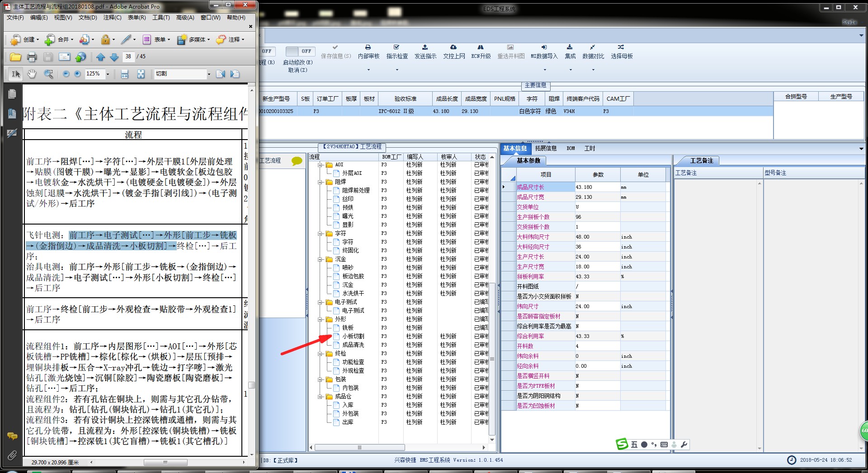Open the 视图(V) menu in Acrobat
Viewport: 868px width, 473px height.
pyautogui.click(x=63, y=18)
